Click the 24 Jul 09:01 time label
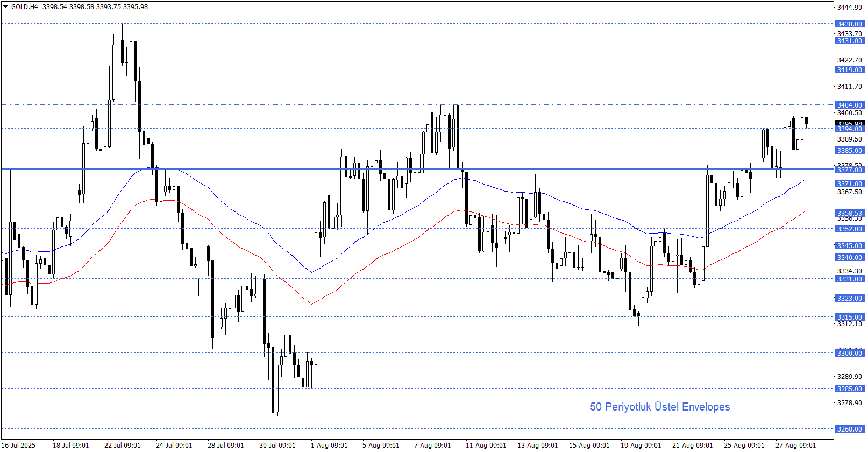The height and width of the screenshot is (452, 868). click(x=174, y=445)
